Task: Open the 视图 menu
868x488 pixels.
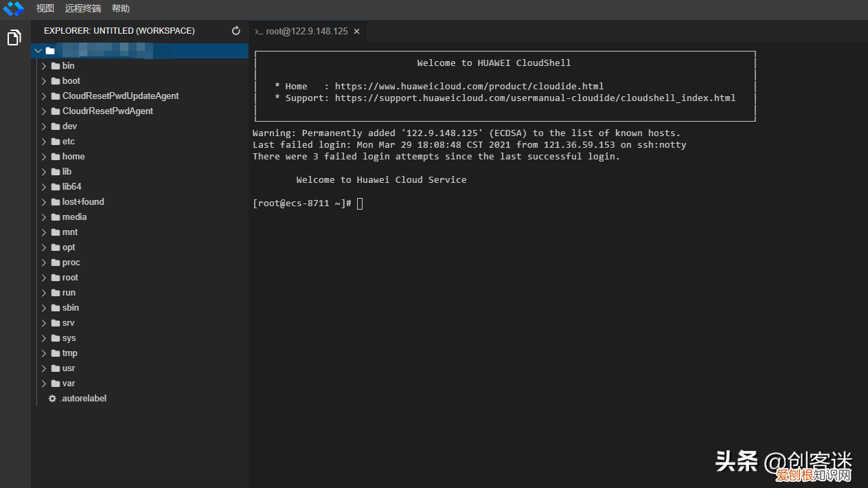Action: [45, 9]
